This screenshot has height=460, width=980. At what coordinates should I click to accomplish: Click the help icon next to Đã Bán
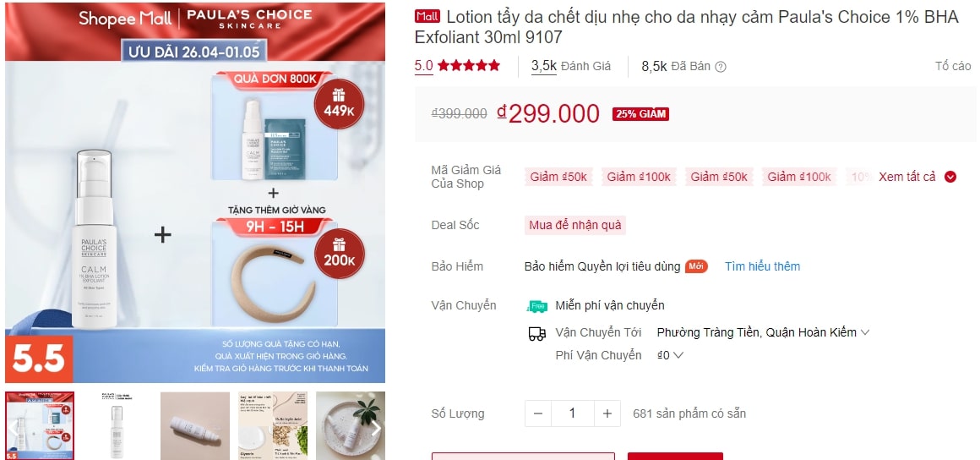(x=721, y=66)
